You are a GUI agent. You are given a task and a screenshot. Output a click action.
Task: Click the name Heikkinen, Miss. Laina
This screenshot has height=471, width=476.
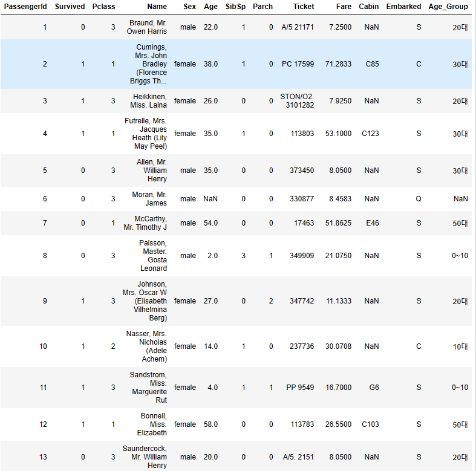click(x=148, y=101)
